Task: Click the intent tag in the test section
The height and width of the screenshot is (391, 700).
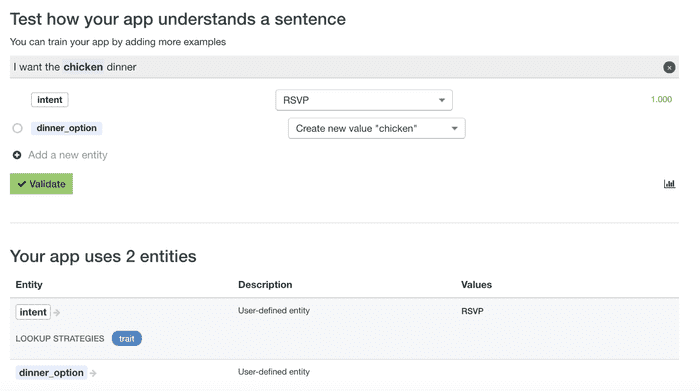Action: tap(50, 100)
